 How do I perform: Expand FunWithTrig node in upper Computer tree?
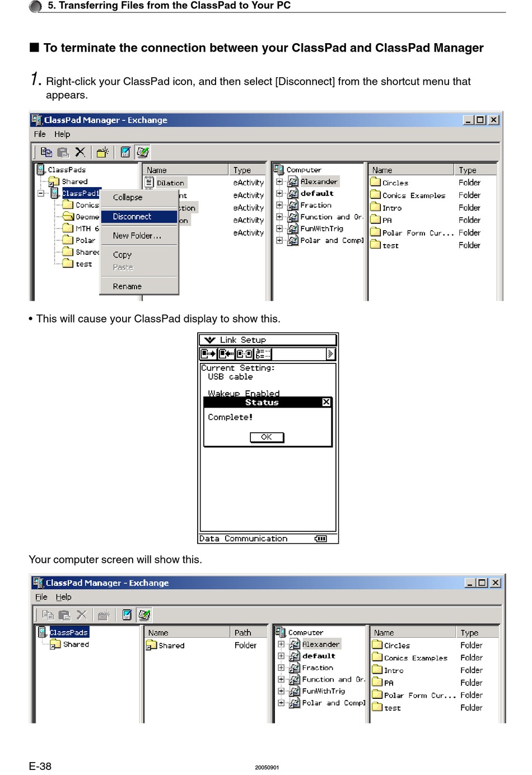pyautogui.click(x=279, y=228)
